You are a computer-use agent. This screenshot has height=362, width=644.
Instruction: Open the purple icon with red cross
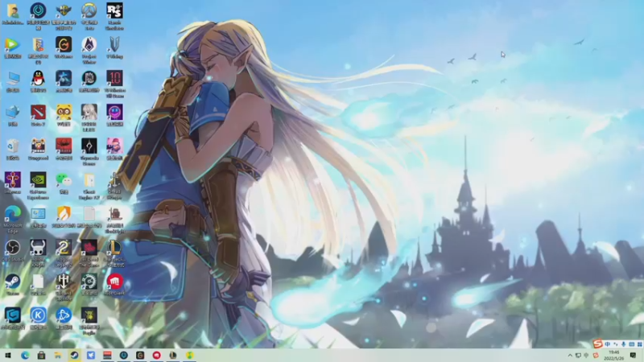(13, 179)
